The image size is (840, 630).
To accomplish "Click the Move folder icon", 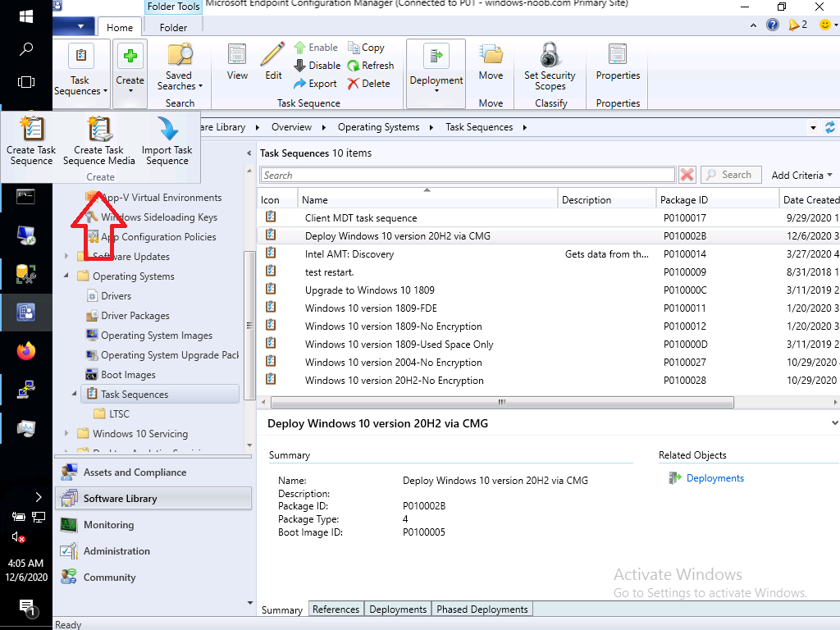I will (491, 62).
